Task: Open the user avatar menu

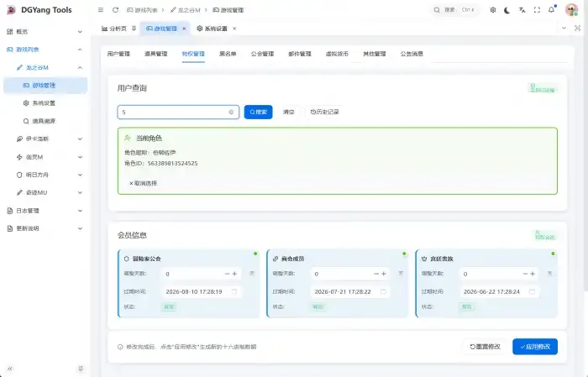Action: point(571,10)
